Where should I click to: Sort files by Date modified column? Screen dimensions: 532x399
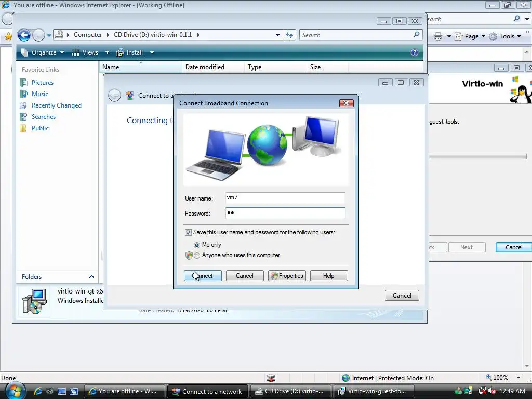click(x=213, y=67)
